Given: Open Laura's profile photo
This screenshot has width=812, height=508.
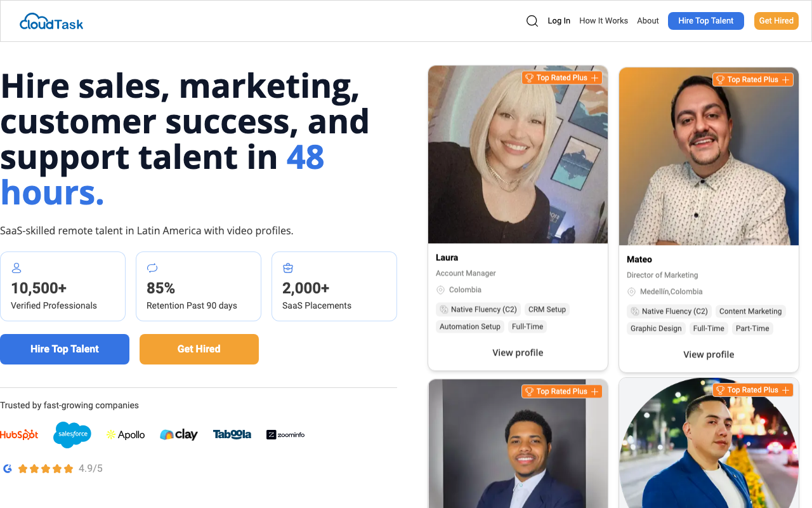Looking at the screenshot, I should [518, 154].
